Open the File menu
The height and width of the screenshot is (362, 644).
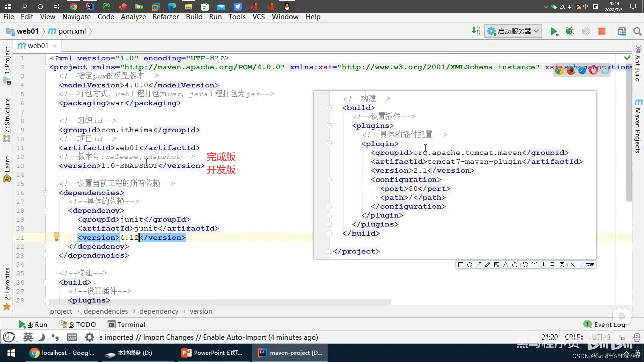click(x=8, y=17)
